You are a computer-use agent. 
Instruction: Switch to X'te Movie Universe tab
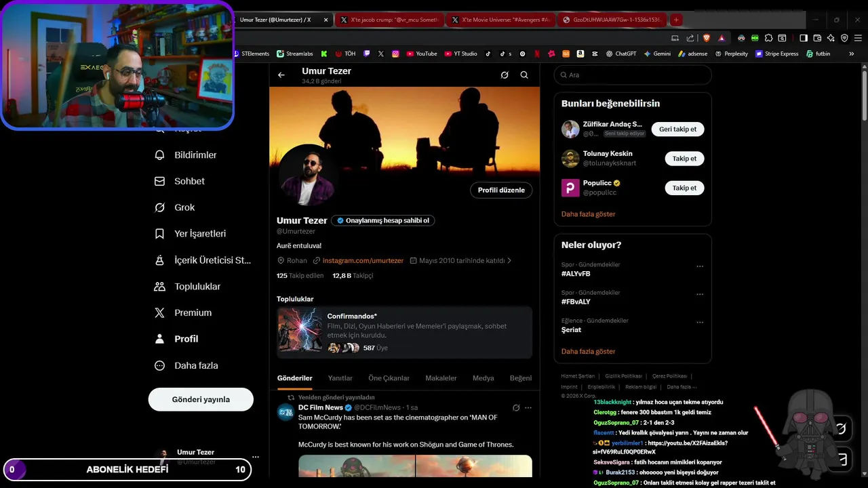point(501,20)
